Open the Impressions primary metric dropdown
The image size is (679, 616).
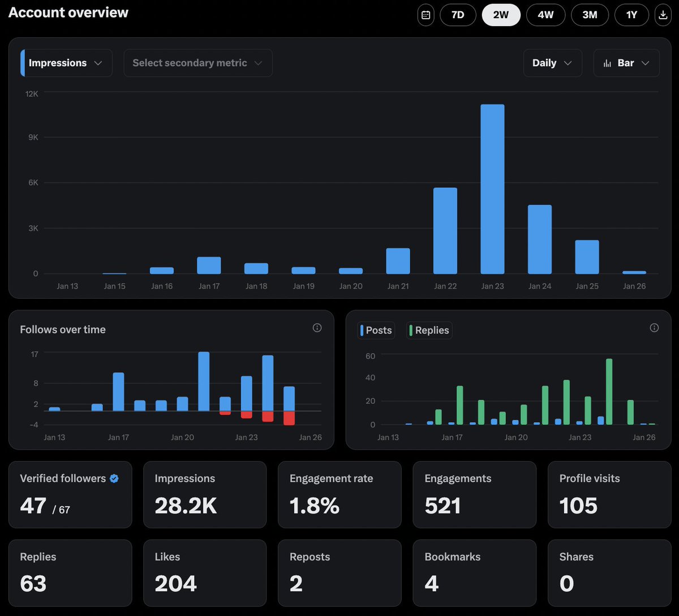[66, 63]
